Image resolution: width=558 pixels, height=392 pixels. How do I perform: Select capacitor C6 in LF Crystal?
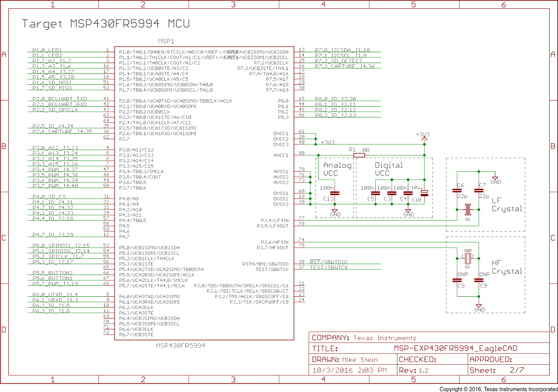pyautogui.click(x=457, y=190)
